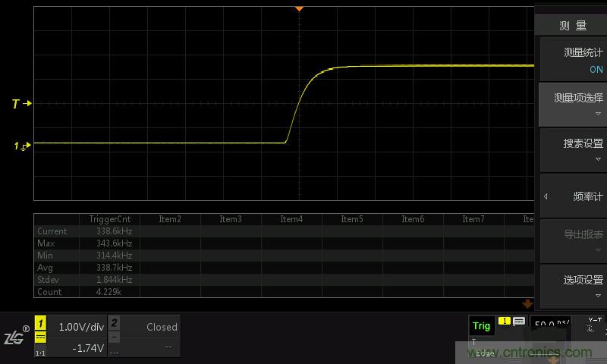The width and height of the screenshot is (607, 364).
Task: Click the 1.00V/div scale readout
Action: coord(80,327)
